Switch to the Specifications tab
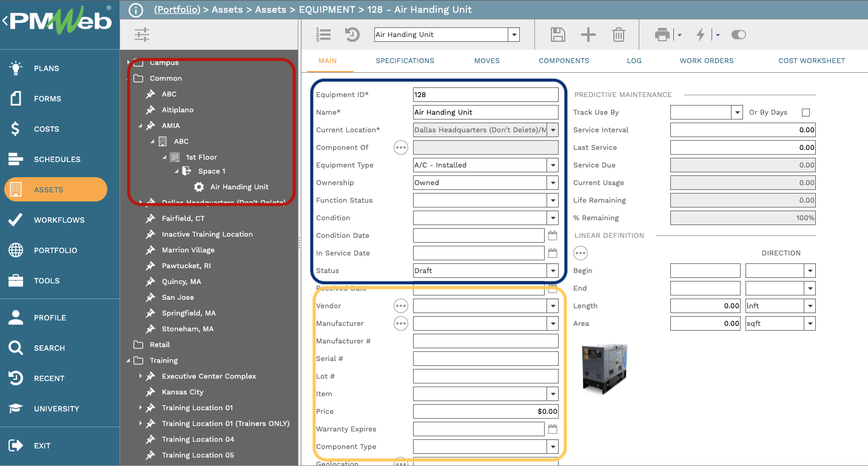Image resolution: width=868 pixels, height=466 pixels. (405, 61)
